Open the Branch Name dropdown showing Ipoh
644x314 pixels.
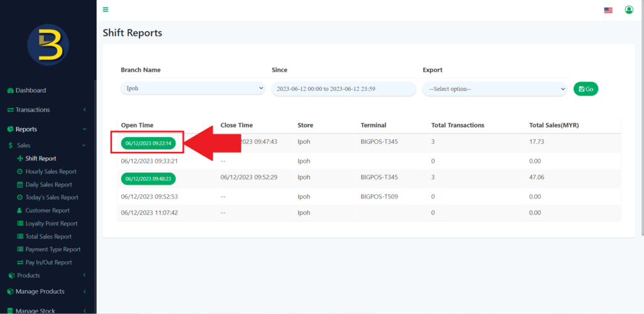coord(192,89)
